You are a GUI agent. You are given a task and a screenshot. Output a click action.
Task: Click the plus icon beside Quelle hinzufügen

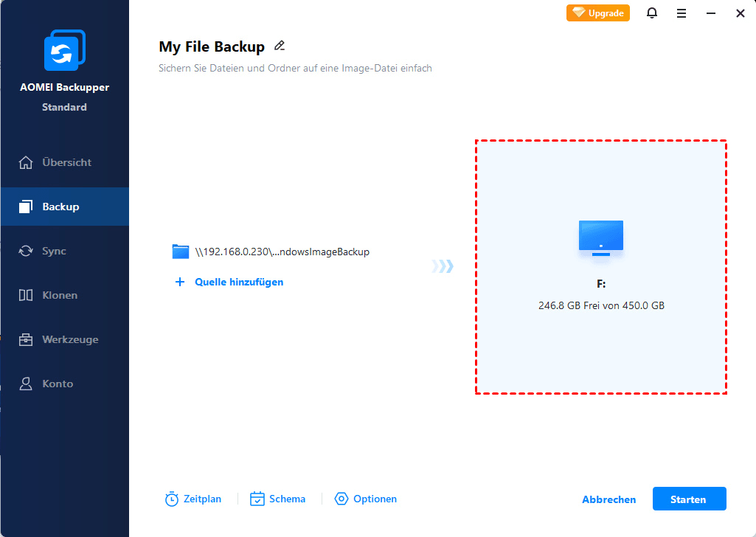(180, 282)
